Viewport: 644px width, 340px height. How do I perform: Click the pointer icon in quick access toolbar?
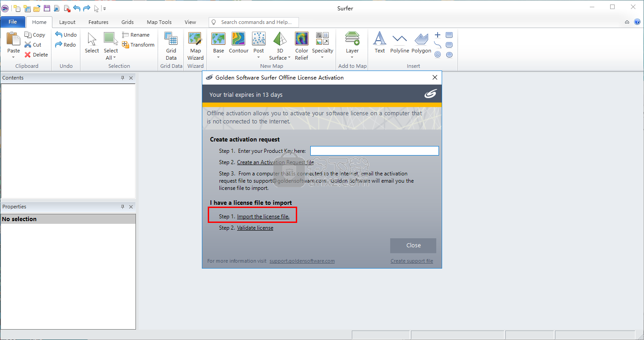click(x=96, y=8)
